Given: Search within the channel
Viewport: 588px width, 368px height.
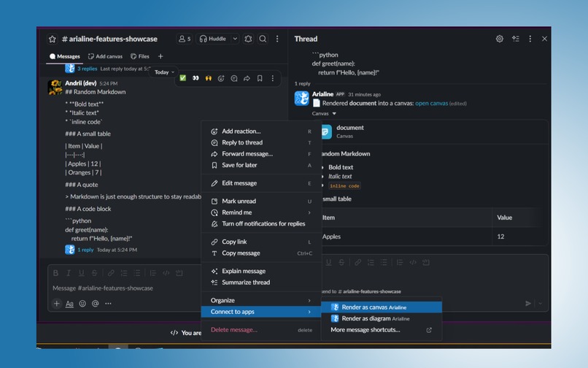Looking at the screenshot, I should coord(263,39).
